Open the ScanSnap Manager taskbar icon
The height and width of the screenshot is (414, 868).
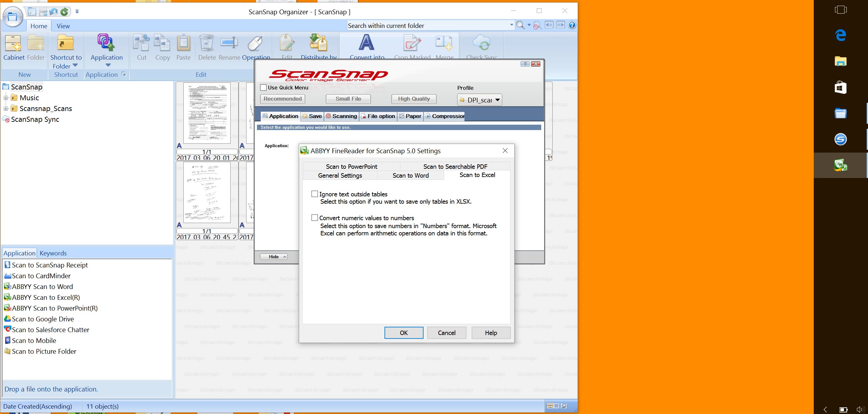[841, 139]
